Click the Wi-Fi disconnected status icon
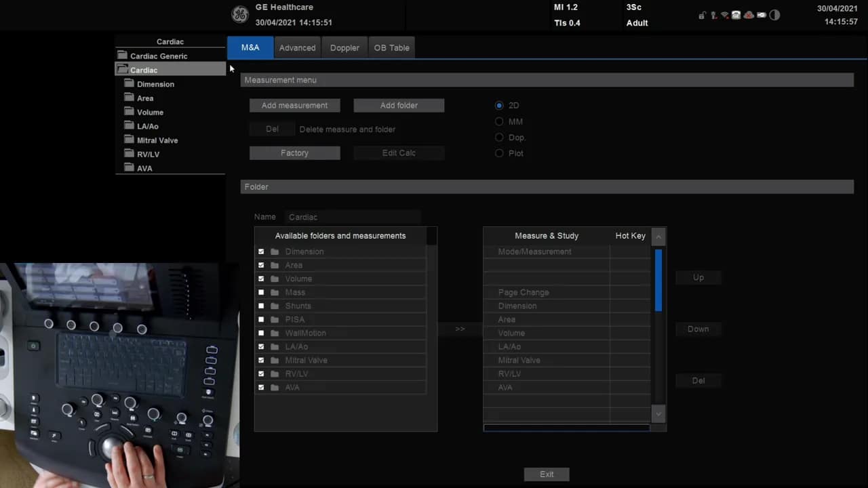This screenshot has height=488, width=868. pyautogui.click(x=724, y=16)
